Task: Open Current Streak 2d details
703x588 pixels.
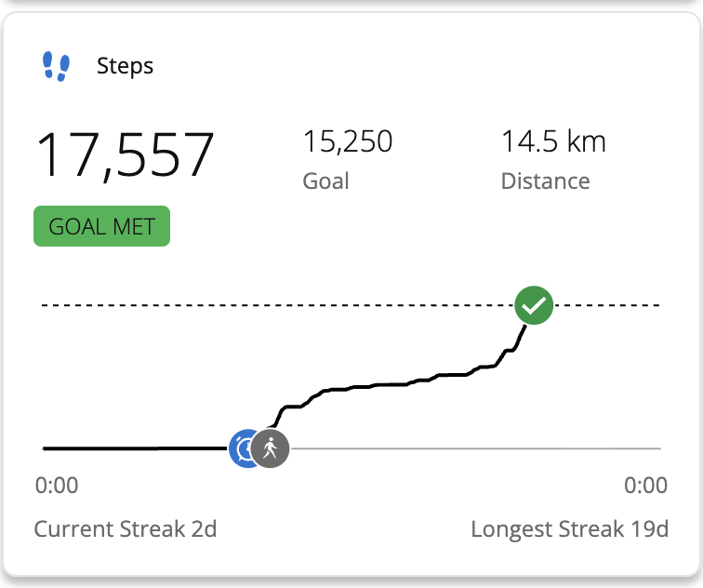Action: coord(126,529)
